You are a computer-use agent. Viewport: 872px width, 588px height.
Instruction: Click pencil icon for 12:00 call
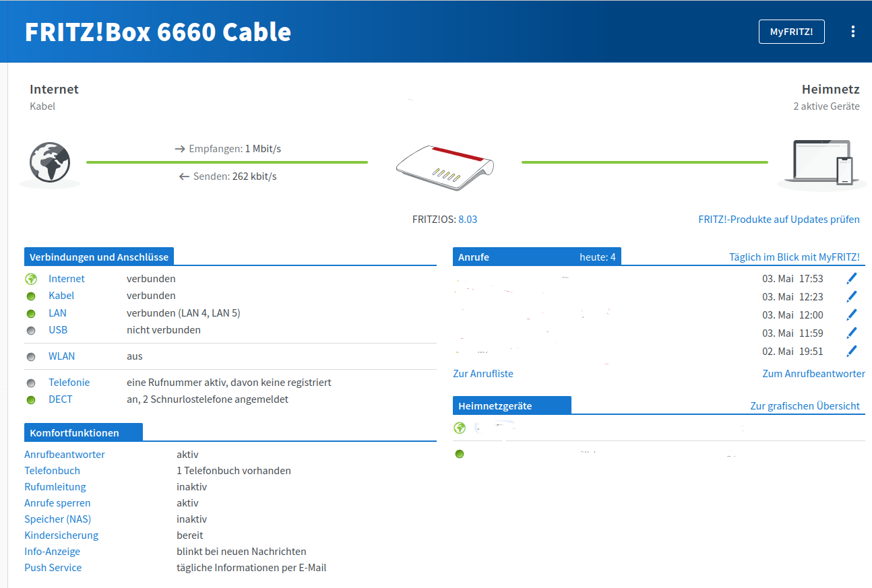coord(852,315)
